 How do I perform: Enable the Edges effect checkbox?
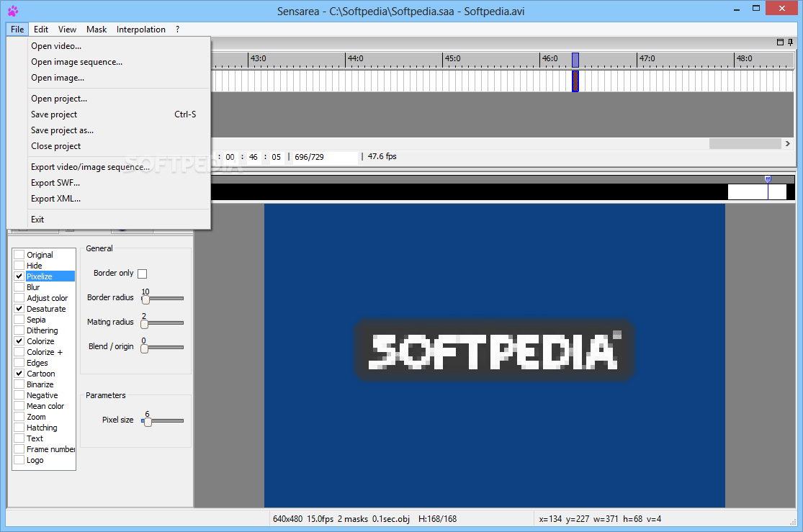coord(19,363)
